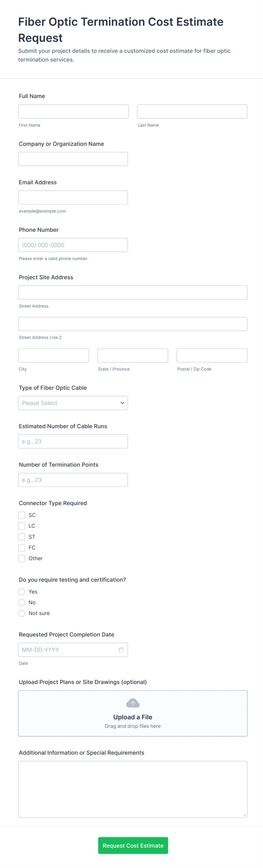Image resolution: width=263 pixels, height=868 pixels.
Task: Enable the FC connector checkbox
Action: click(x=21, y=547)
